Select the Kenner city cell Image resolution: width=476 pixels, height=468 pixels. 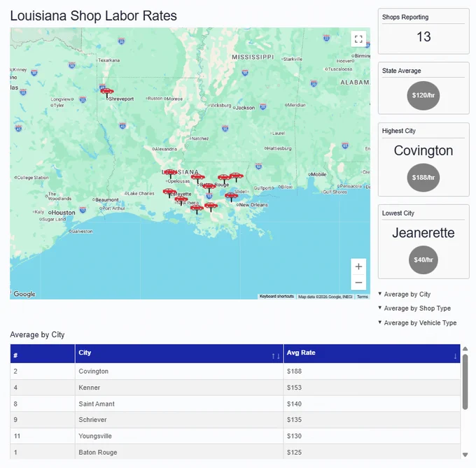click(179, 388)
